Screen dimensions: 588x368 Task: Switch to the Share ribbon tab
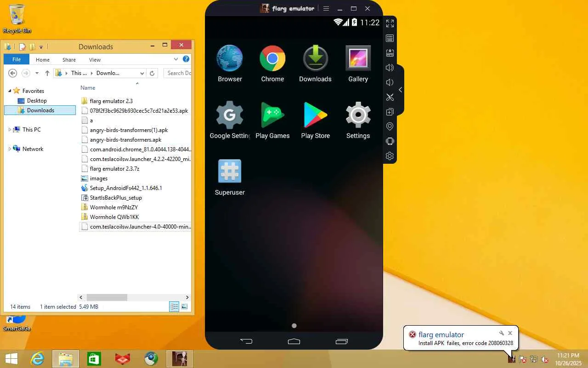[x=69, y=60]
